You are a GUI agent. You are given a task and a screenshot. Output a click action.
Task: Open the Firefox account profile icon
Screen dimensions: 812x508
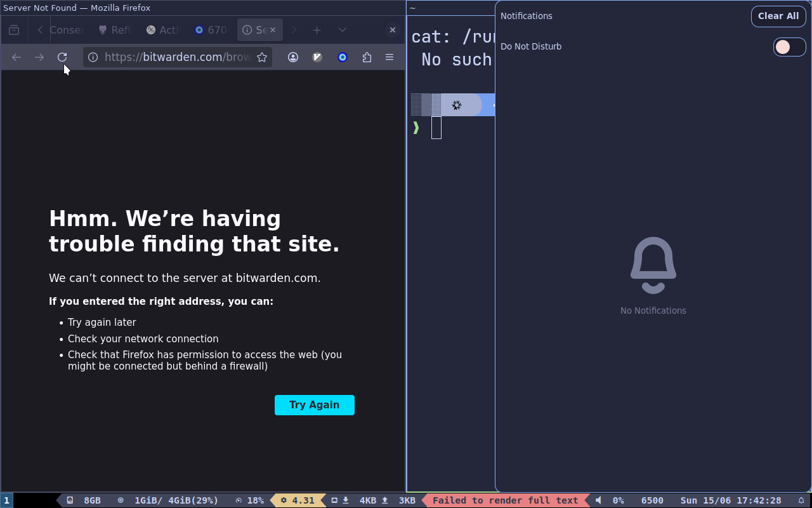pos(293,57)
